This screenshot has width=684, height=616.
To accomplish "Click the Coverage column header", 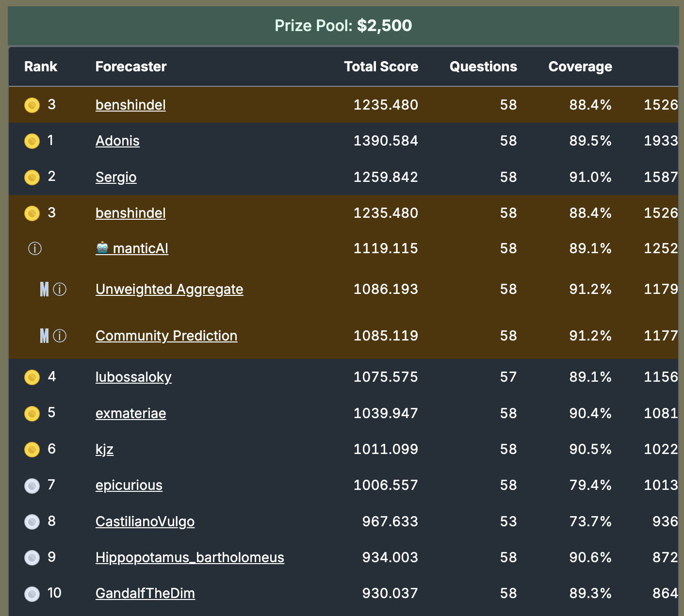I will (580, 66).
